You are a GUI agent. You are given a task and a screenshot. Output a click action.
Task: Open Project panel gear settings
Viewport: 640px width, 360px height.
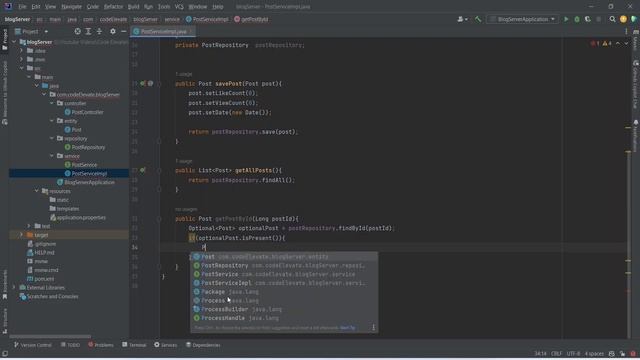point(113,31)
